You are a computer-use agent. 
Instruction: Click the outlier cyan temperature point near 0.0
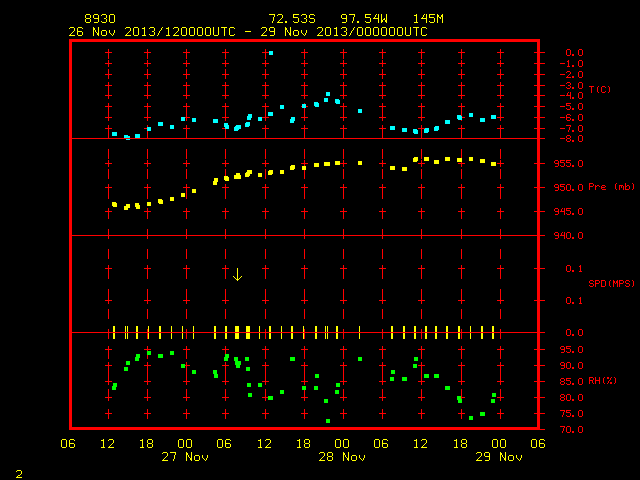coord(271,53)
